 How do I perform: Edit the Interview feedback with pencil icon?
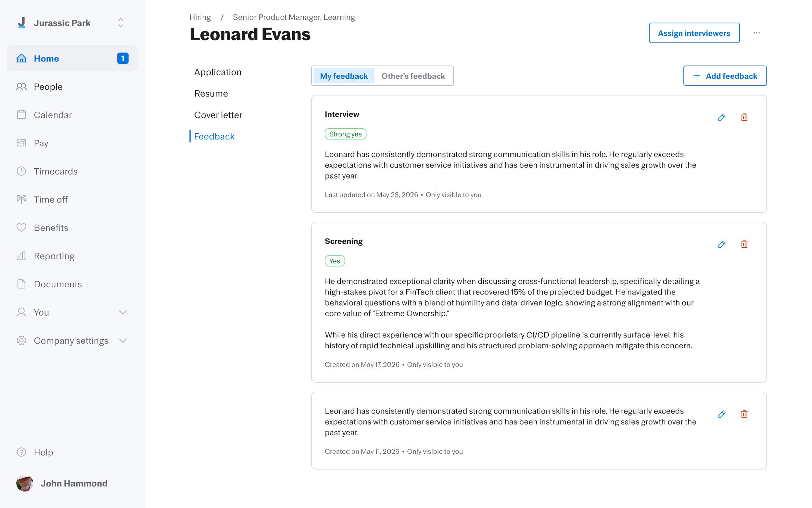pos(722,117)
